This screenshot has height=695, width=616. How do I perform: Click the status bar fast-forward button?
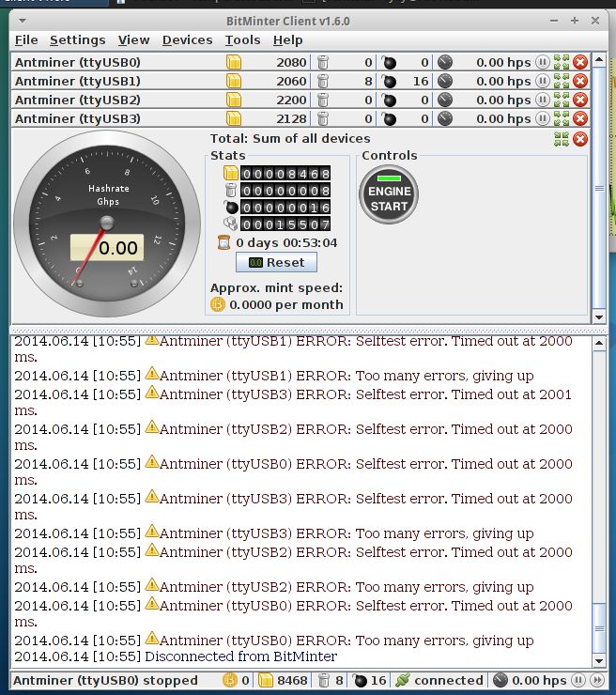(597, 680)
